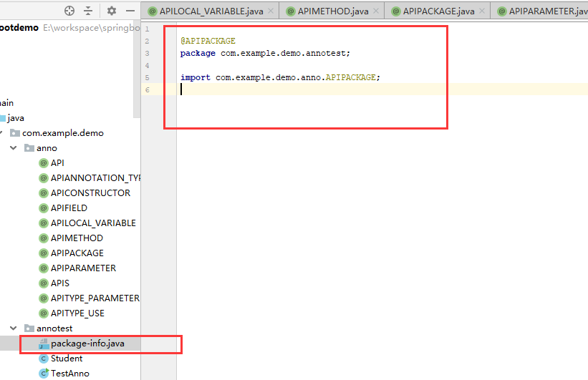Click line number 6 in the gutter
The height and width of the screenshot is (380, 588).
[148, 89]
